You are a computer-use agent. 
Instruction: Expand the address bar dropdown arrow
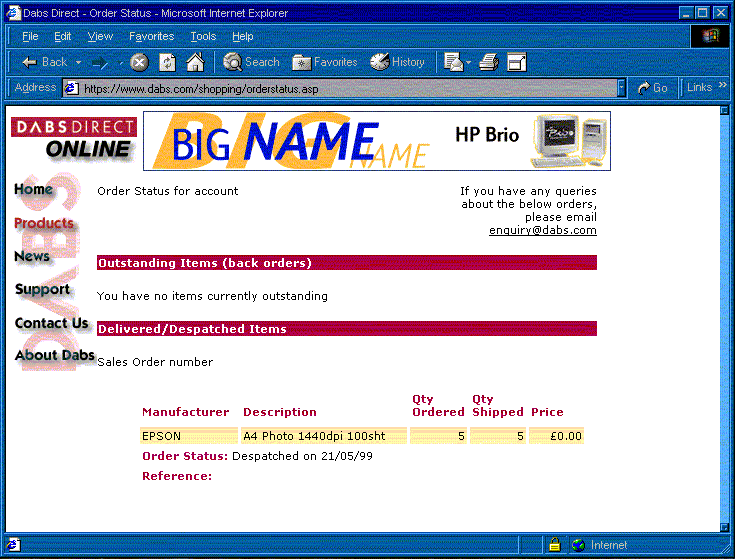click(622, 88)
